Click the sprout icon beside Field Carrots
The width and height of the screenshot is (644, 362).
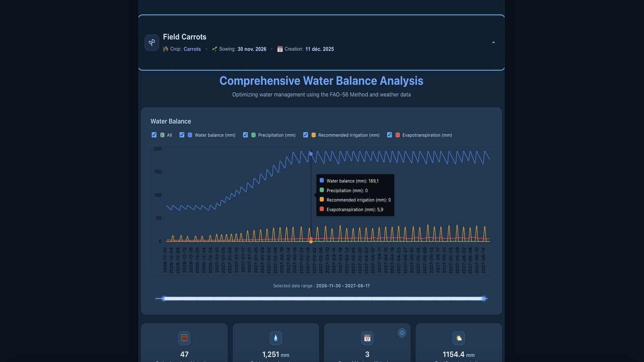click(152, 43)
